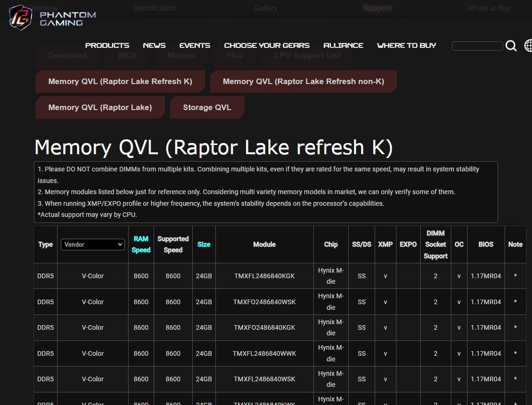Click the Type column header

45,244
